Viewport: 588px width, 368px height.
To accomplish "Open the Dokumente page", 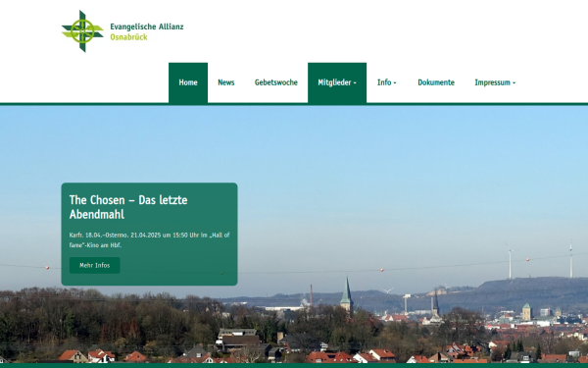I will coord(436,82).
